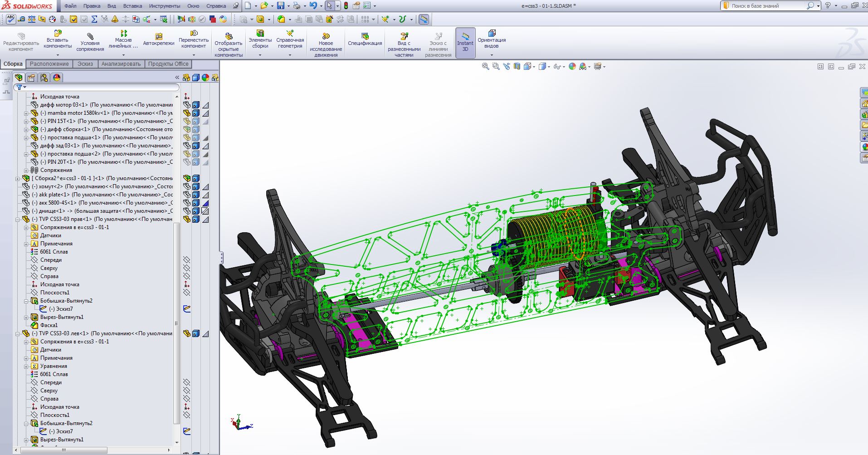Viewport: 868px width, 455px height.
Task: Collapse the TVP CSS3-03 прав<1> component
Action: coord(18,220)
